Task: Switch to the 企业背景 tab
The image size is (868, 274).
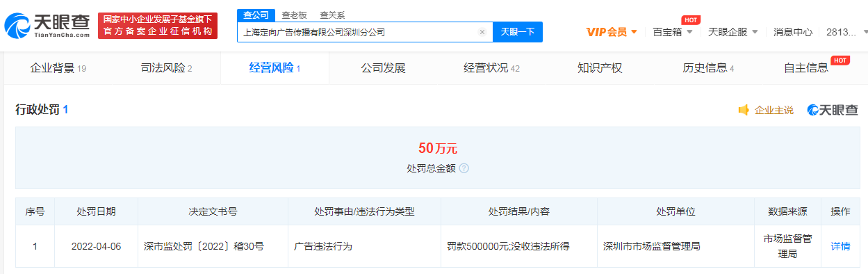Action: [x=58, y=68]
